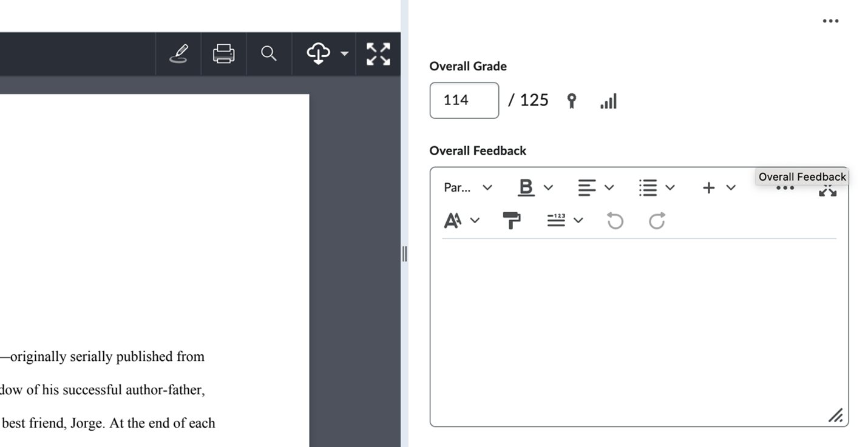This screenshot has width=868, height=447.
Task: Print the student submission
Action: [223, 54]
